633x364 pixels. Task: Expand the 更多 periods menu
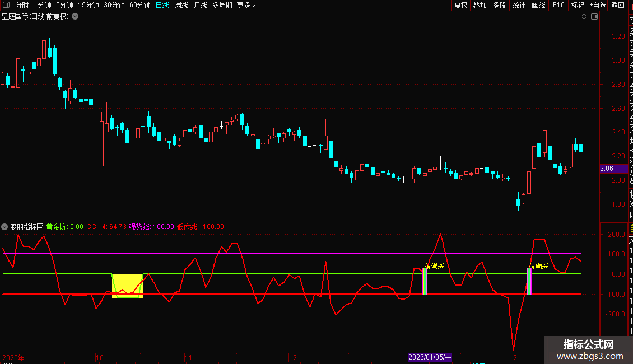(x=246, y=6)
